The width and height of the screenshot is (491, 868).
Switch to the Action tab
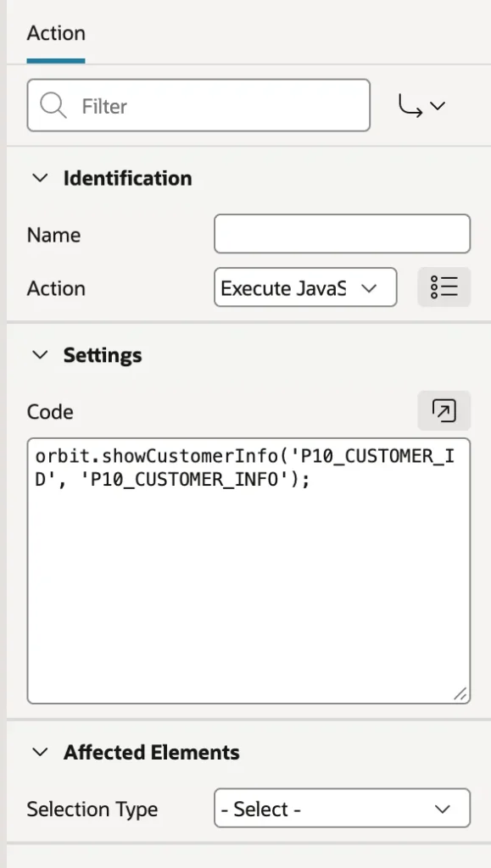[56, 34]
